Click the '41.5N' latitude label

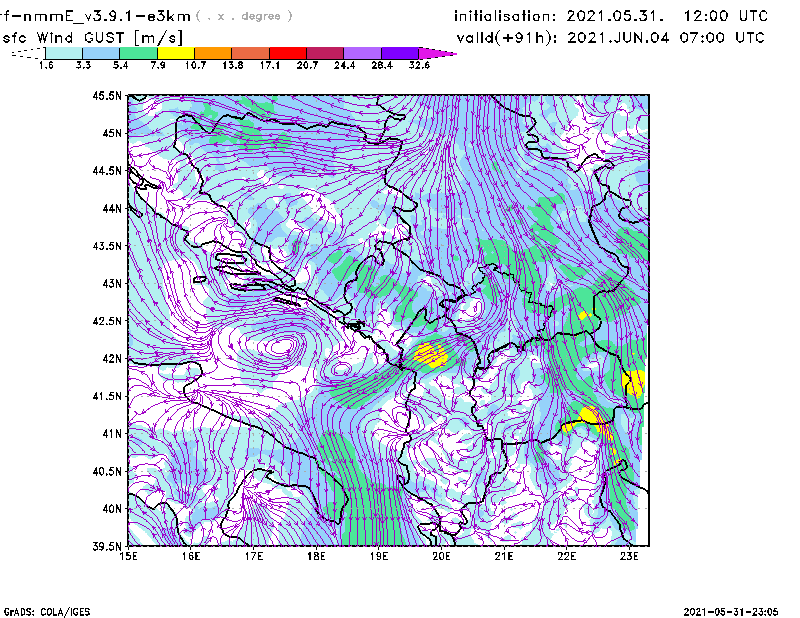point(108,396)
